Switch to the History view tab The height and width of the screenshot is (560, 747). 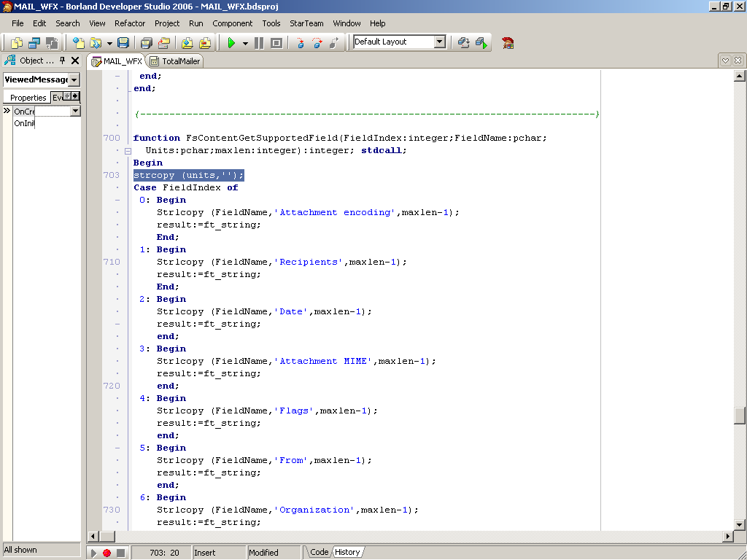point(347,552)
